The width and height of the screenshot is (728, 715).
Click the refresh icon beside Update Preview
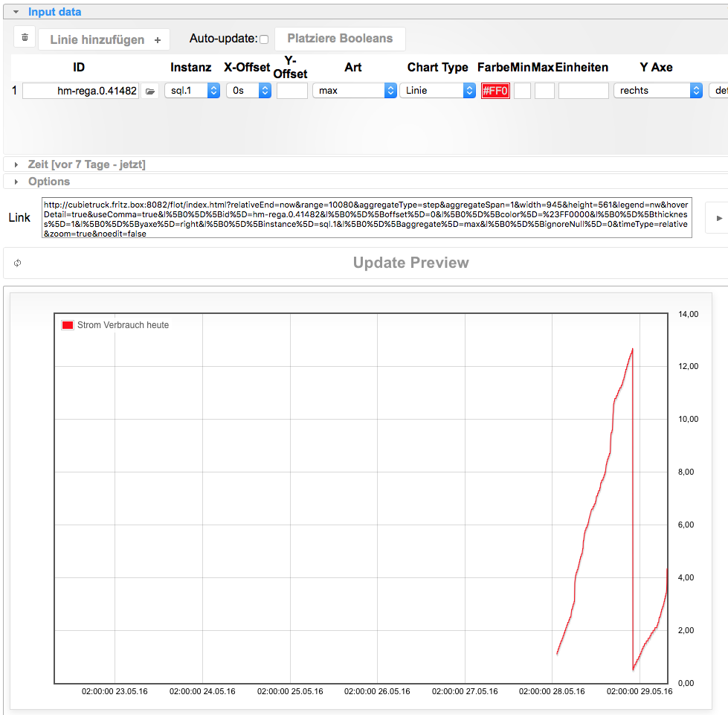click(x=17, y=263)
